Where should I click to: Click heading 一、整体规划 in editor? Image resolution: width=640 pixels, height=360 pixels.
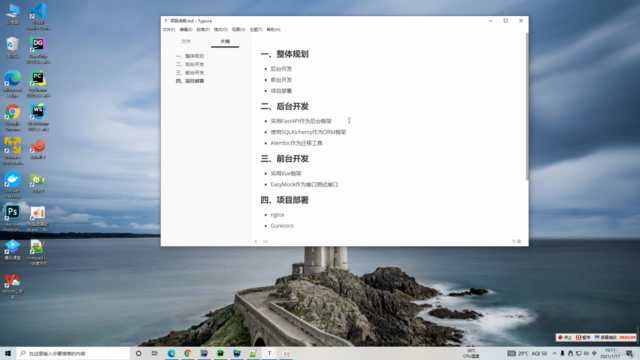(284, 54)
